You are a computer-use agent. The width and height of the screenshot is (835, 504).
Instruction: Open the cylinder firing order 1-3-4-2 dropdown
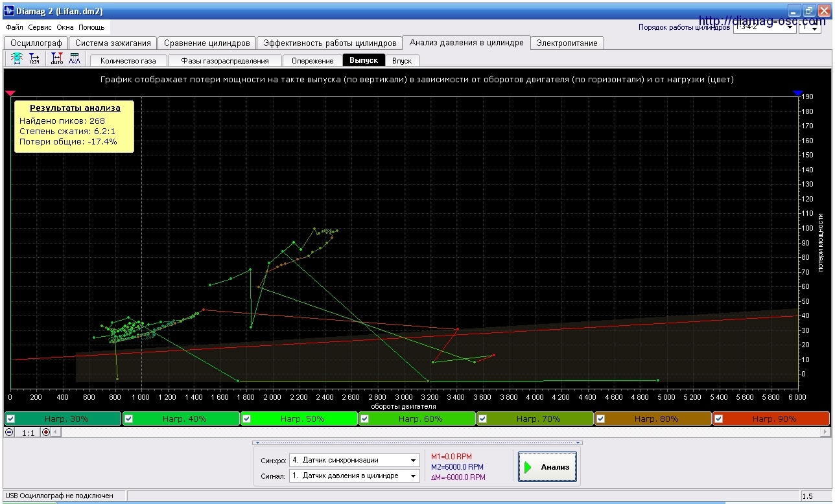click(x=764, y=28)
